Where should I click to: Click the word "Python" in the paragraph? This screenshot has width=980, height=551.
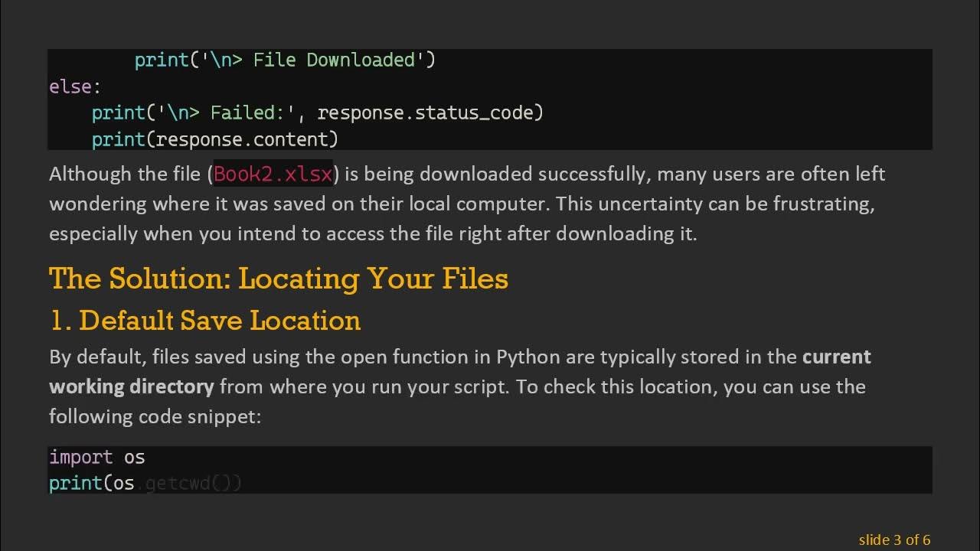tap(528, 357)
